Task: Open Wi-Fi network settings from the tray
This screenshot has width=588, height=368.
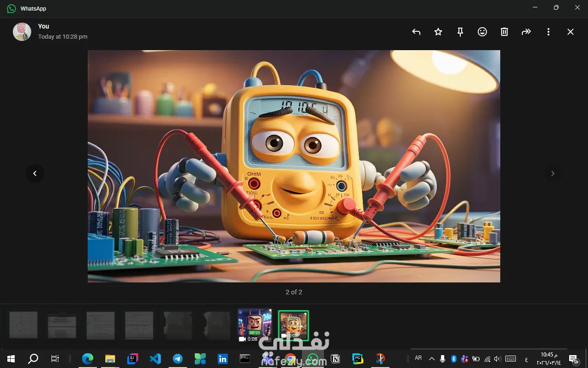Action: point(487,359)
